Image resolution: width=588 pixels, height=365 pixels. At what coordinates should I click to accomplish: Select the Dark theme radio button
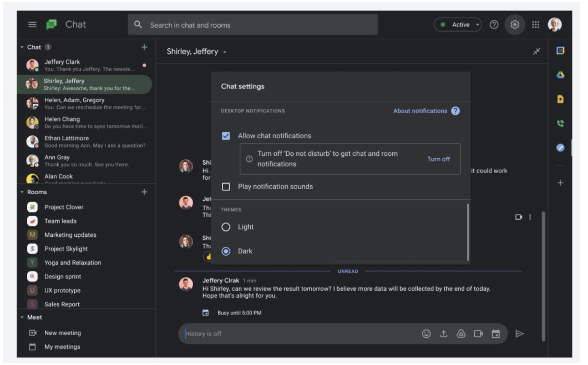click(x=226, y=251)
